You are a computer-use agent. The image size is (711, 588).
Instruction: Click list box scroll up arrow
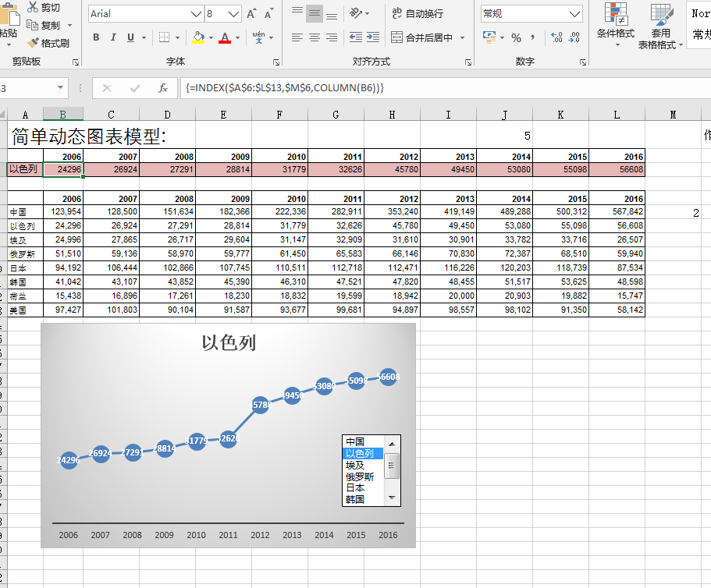[393, 444]
